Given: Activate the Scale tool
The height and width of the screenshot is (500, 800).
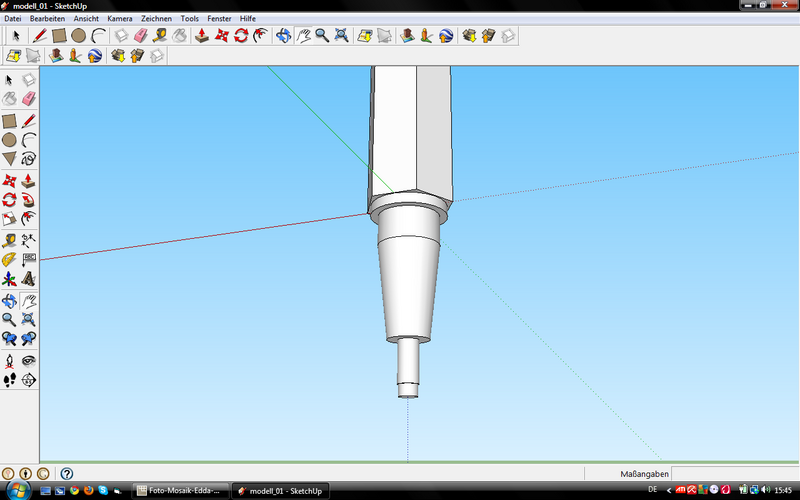Looking at the screenshot, I should 9,219.
